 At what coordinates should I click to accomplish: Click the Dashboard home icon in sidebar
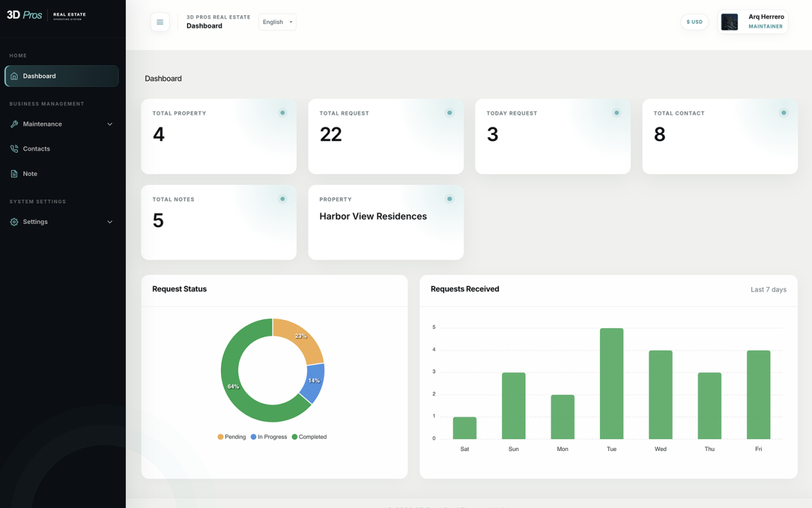point(14,76)
